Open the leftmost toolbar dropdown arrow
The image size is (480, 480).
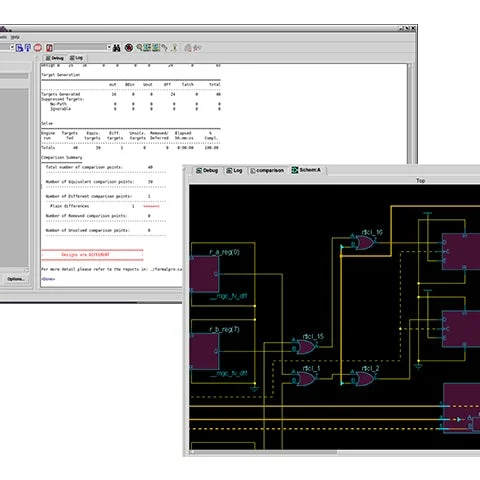[x=12, y=47]
